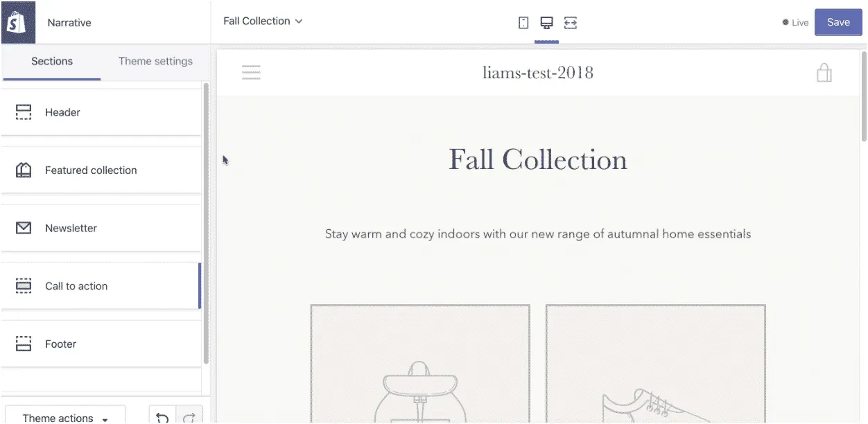The image size is (868, 424).
Task: Select the Sections tab
Action: pos(51,61)
